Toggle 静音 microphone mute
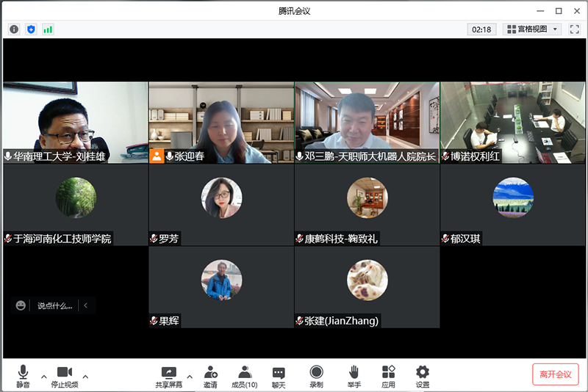The height and width of the screenshot is (392, 588). (x=24, y=376)
